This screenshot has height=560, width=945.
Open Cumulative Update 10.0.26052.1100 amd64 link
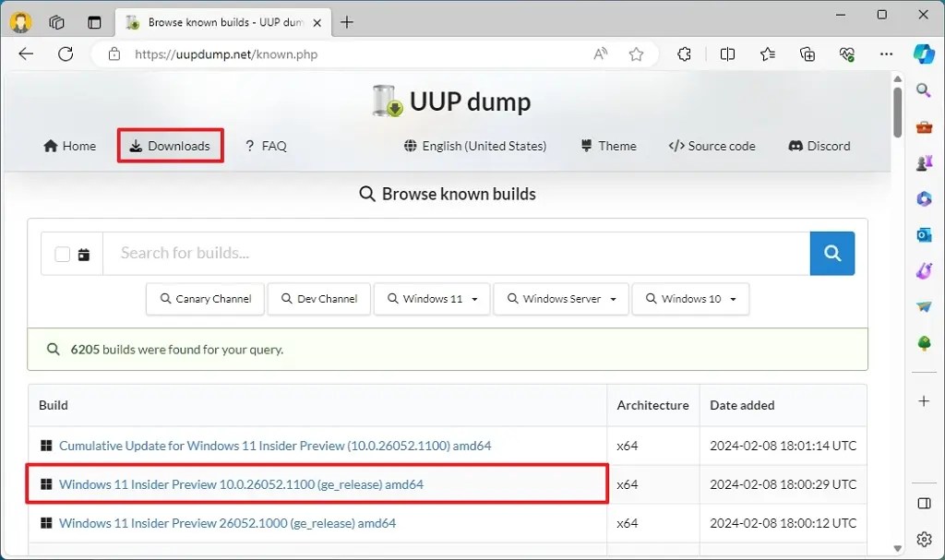[275, 446]
